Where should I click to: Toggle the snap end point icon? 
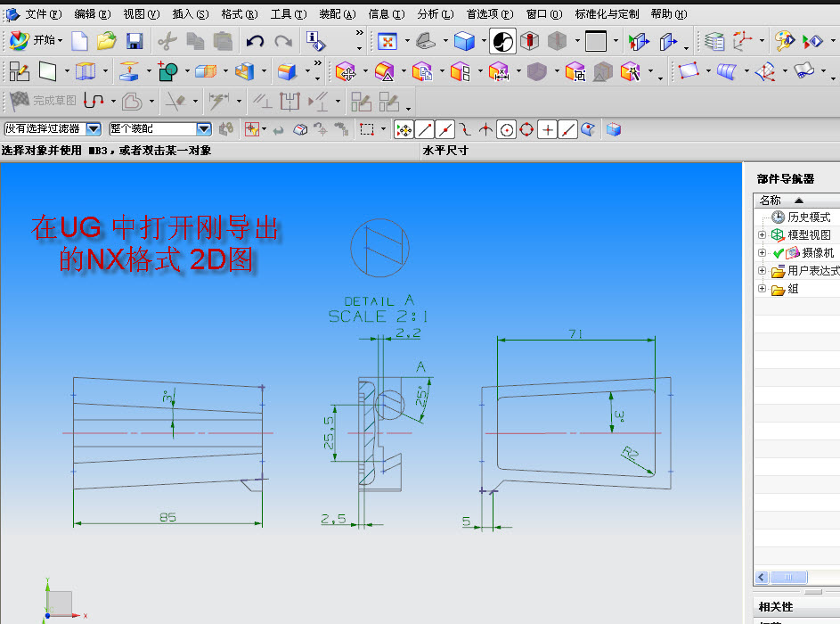(x=425, y=129)
